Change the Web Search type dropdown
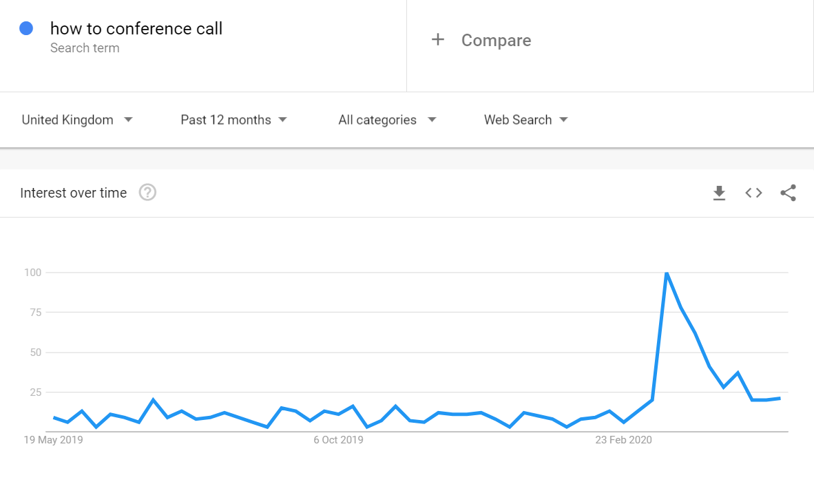The height and width of the screenshot is (504, 814). 525,120
